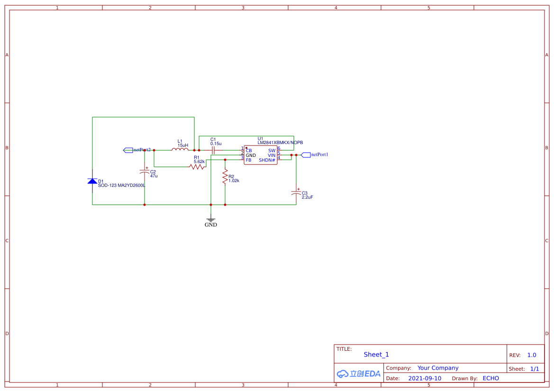
Task: Click the CB pin label on U1
Action: (249, 151)
